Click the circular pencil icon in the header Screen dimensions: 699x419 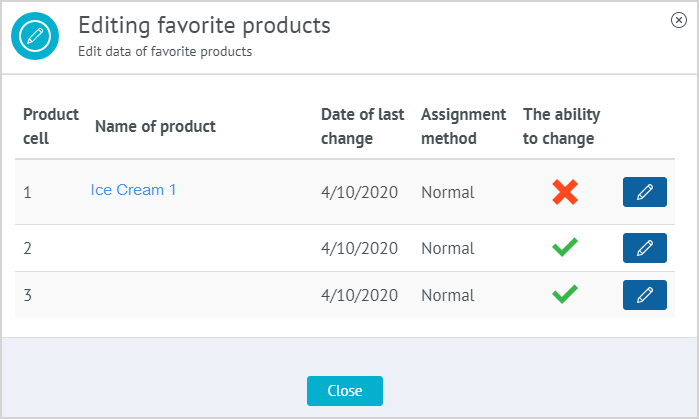click(x=36, y=36)
